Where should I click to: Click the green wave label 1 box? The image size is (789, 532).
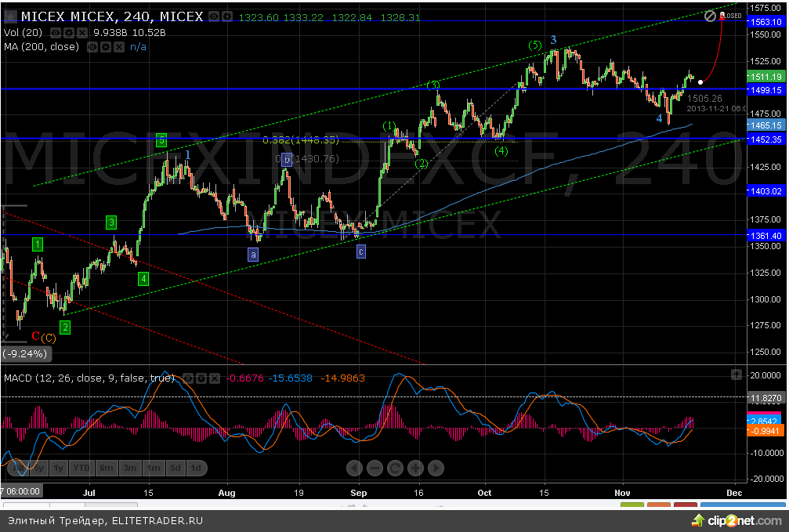click(x=38, y=244)
